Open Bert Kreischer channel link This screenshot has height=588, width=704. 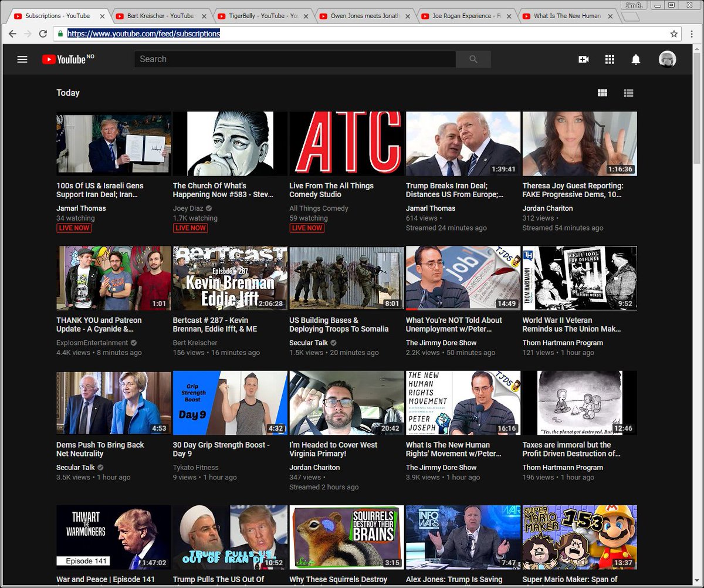tap(195, 343)
